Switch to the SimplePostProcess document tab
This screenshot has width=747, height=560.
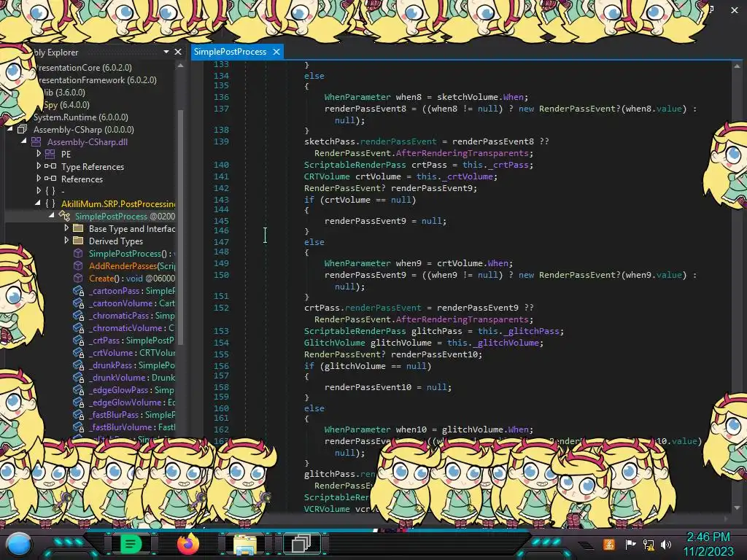(x=230, y=52)
